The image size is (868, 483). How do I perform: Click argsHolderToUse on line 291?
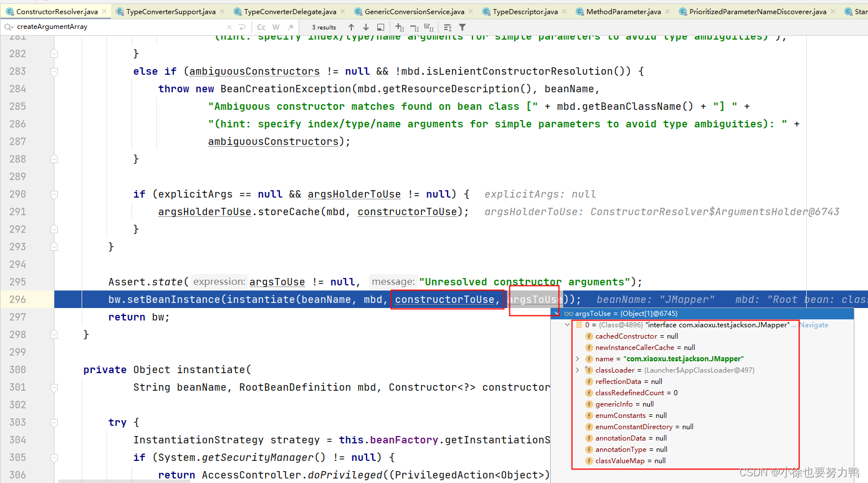205,212
